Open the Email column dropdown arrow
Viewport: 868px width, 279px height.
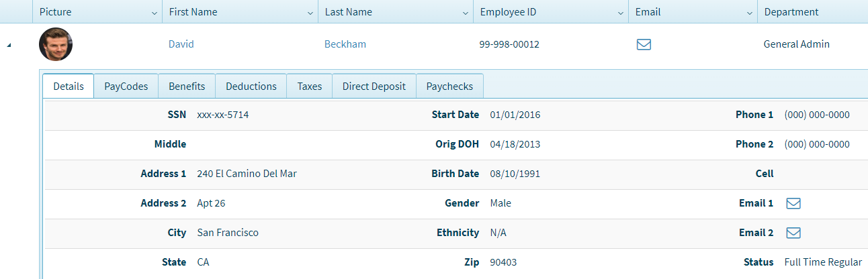tap(750, 13)
